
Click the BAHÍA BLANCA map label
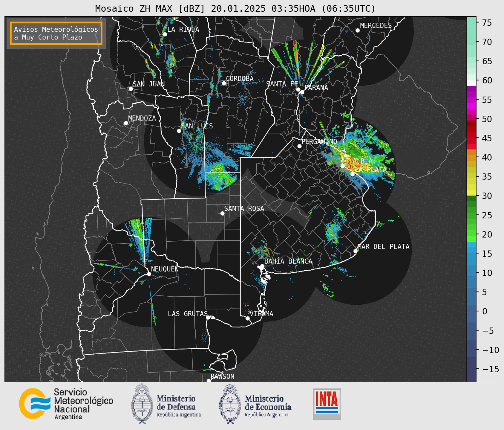(288, 261)
